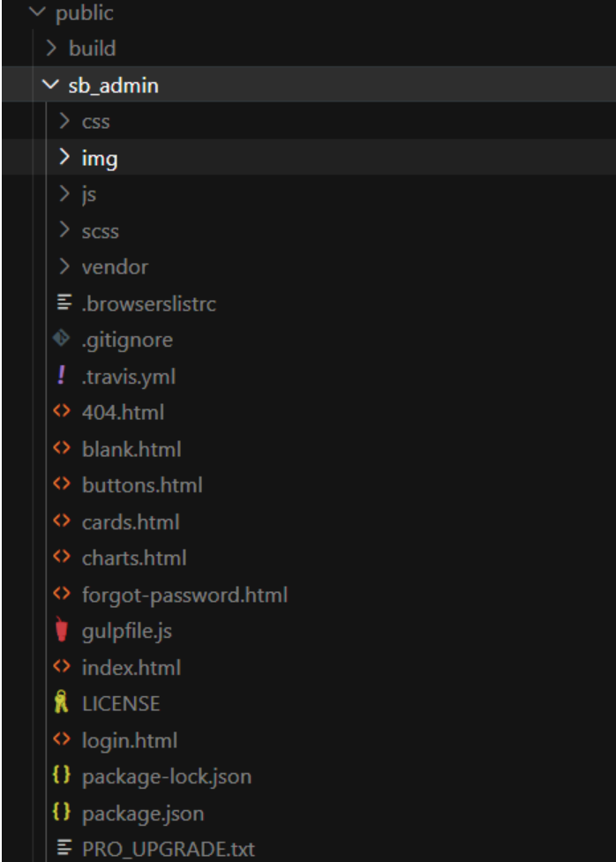
Task: Expand the build folder chevron
Action: pos(51,49)
